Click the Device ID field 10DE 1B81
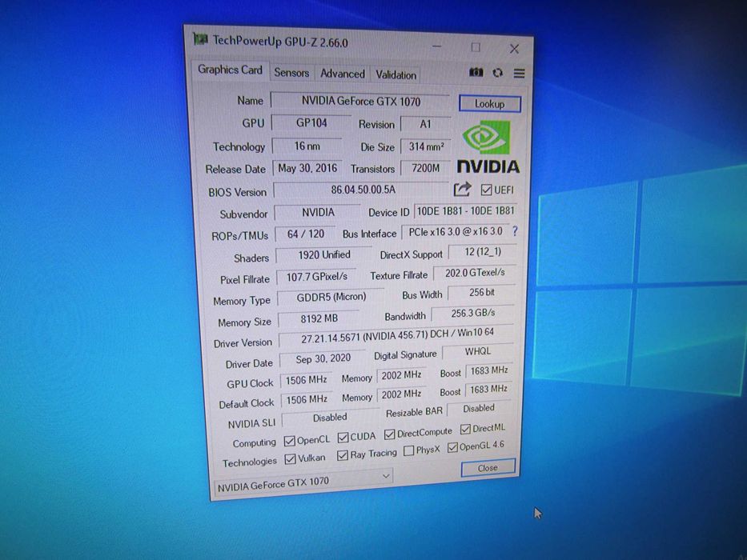The image size is (747, 560). point(465,211)
